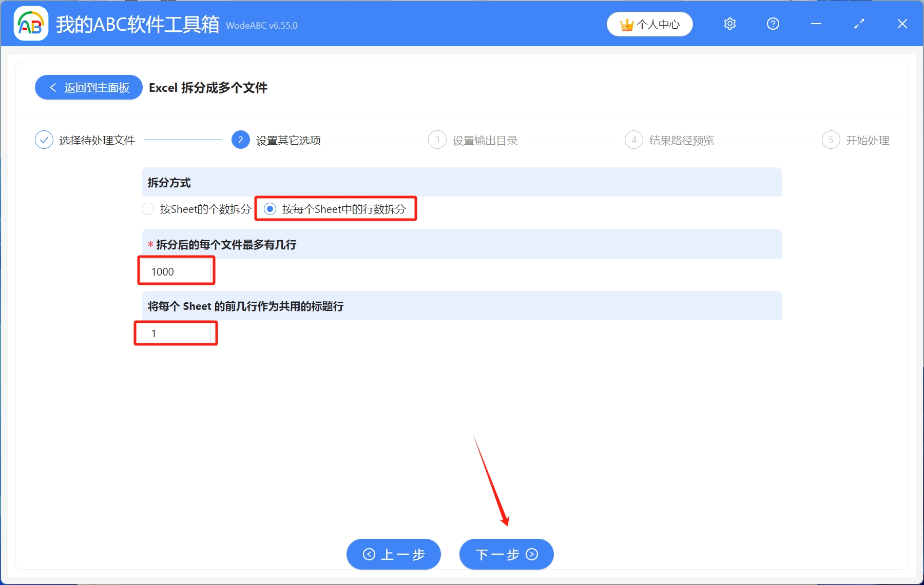
Task: Click the 1000 max rows input field
Action: [176, 271]
